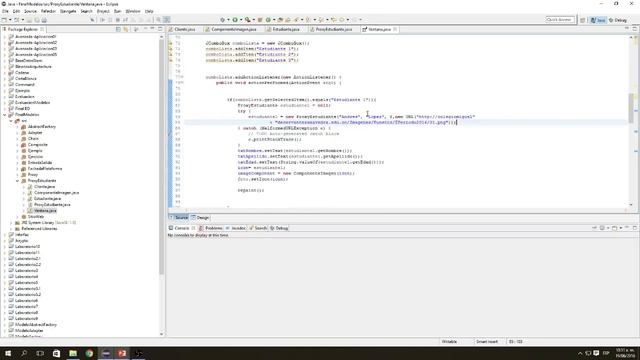Open the Source menu

tap(30, 11)
